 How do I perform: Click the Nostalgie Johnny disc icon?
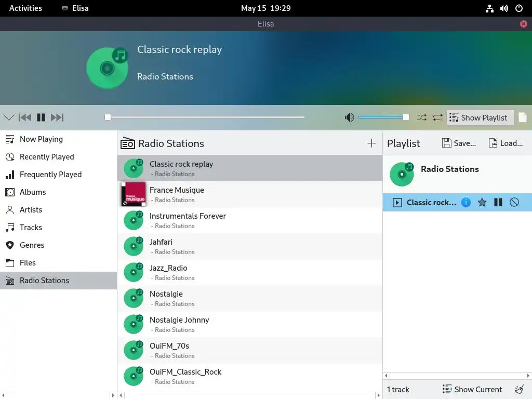(x=134, y=324)
